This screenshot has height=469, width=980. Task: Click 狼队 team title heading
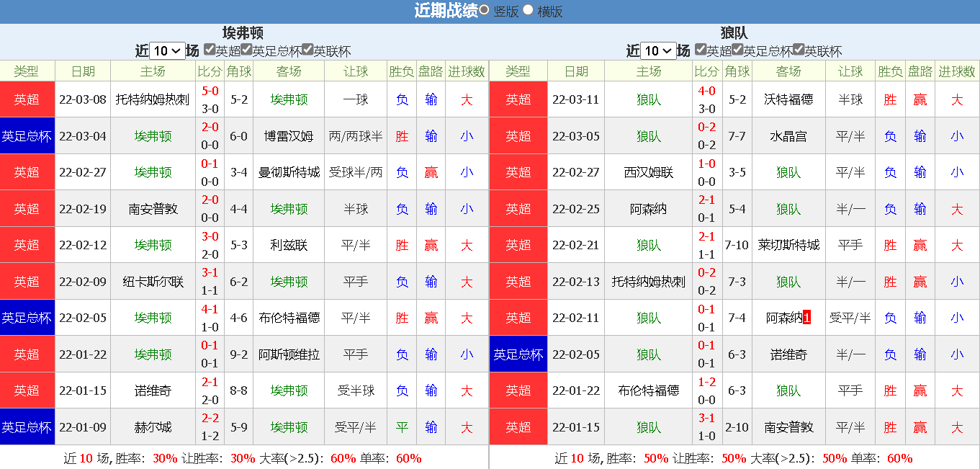[734, 32]
